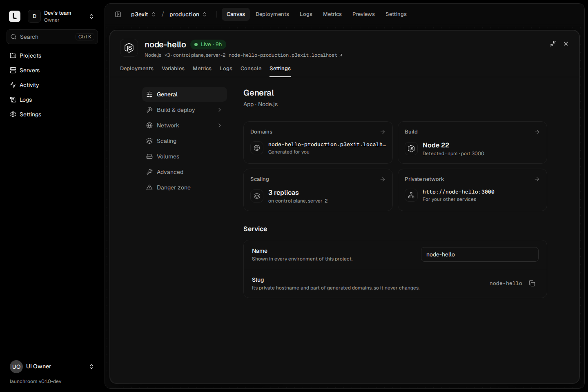Open the service Variables tab
Image resolution: width=588 pixels, height=392 pixels.
pos(173,69)
